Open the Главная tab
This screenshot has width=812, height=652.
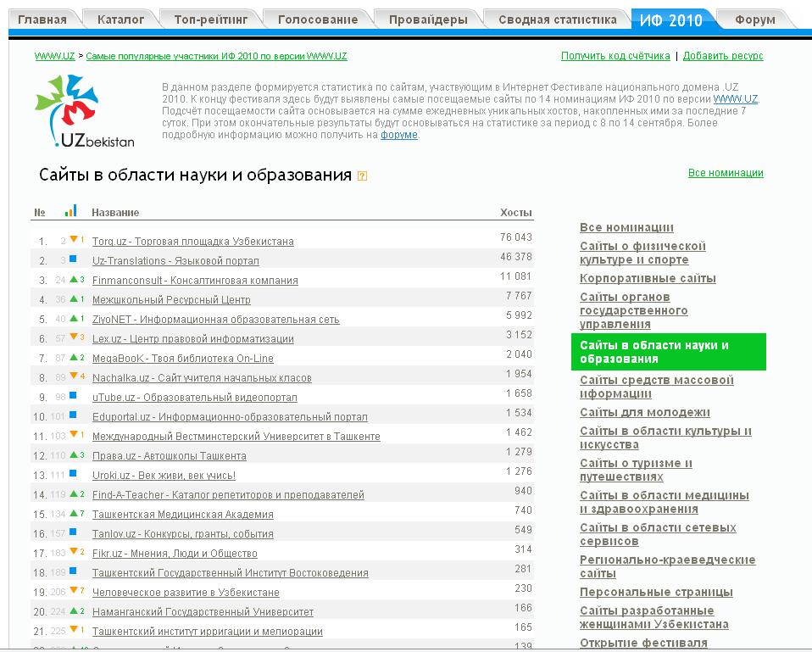pyautogui.click(x=42, y=20)
